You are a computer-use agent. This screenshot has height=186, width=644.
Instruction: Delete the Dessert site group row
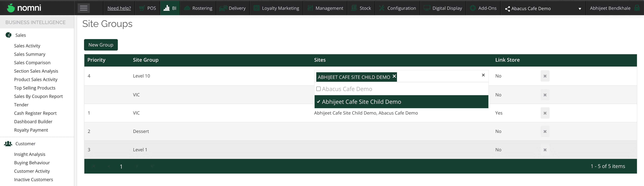pos(545,131)
